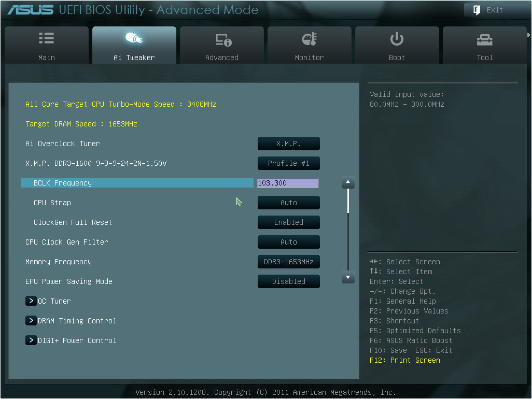Open CPU Strap Auto dropdown
Viewport: 532px width, 399px height.
tap(289, 203)
